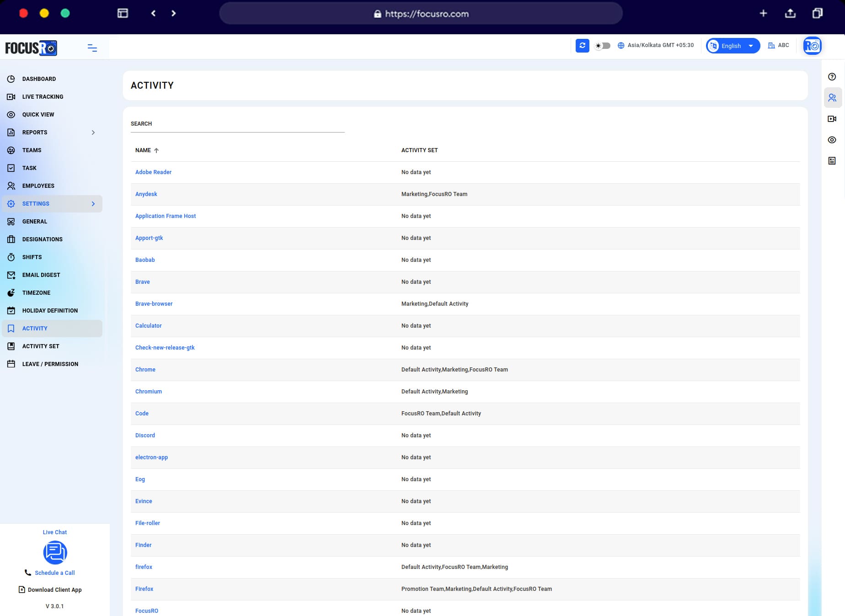Open the Chrome activity link
This screenshot has width=845, height=616.
point(145,369)
